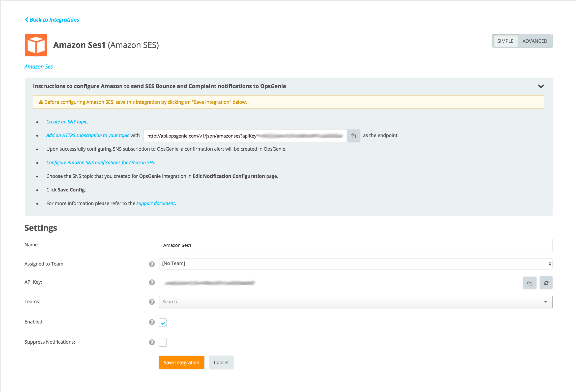Screen dimensions: 576x392
Task: Click the API Key help icon
Action: tap(152, 282)
